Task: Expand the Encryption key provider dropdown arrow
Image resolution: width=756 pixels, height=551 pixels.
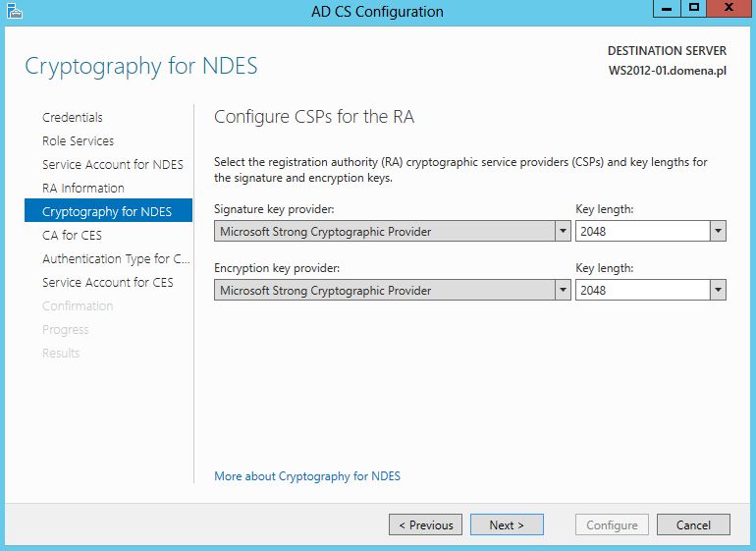Action: 563,290
